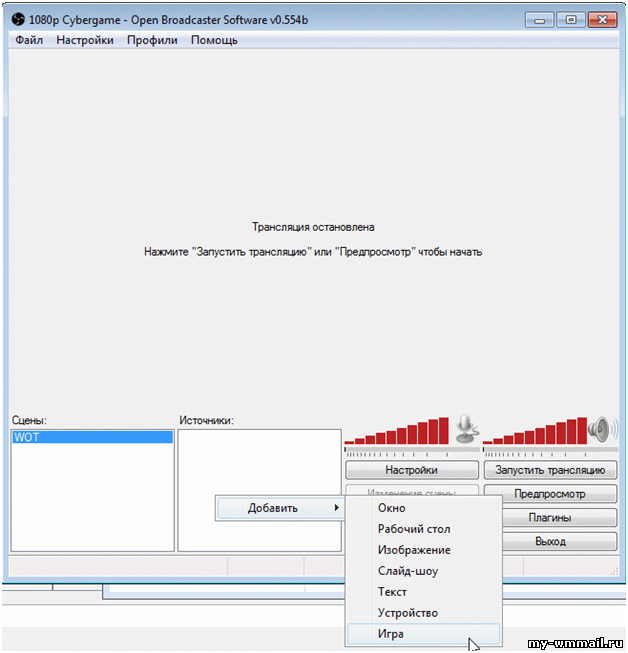
Task: Choose Изображение source option
Action: (x=424, y=550)
